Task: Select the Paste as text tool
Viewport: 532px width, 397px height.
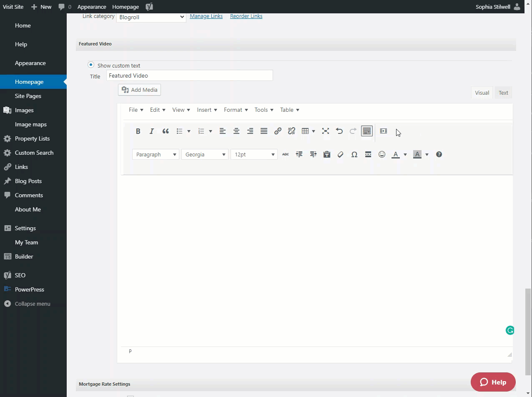Action: pyautogui.click(x=327, y=154)
